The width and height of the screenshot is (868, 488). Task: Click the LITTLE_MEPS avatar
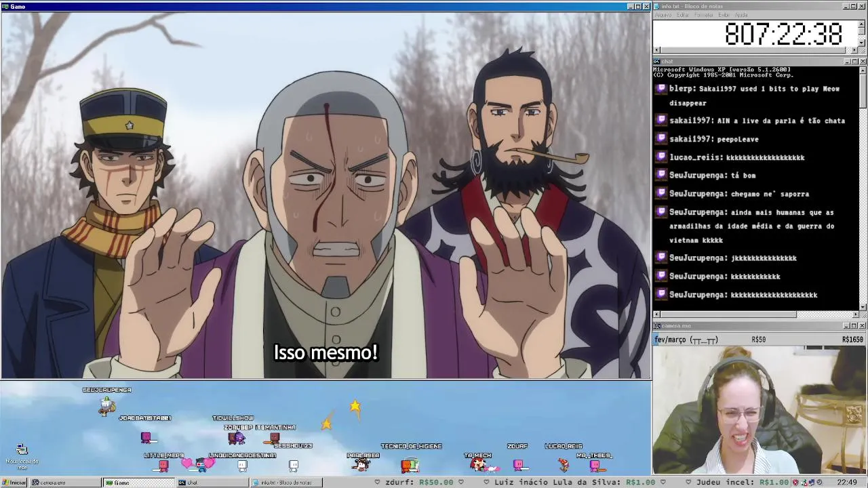[x=163, y=465]
